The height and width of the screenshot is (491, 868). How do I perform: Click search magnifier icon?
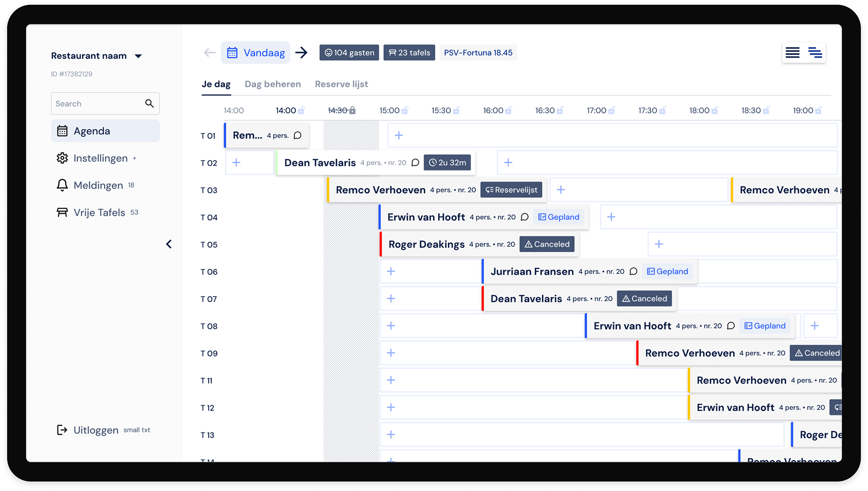(149, 104)
